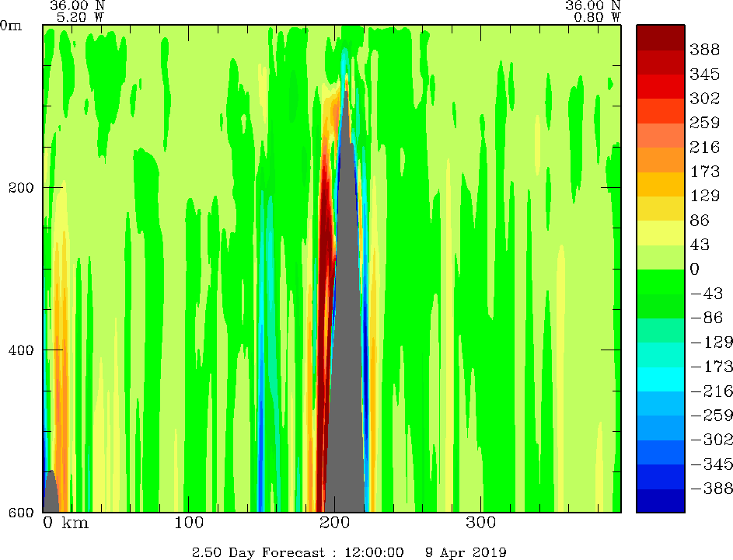This screenshot has height=560, width=733.
Task: Click the colorbar zero label
Action: click(x=695, y=269)
